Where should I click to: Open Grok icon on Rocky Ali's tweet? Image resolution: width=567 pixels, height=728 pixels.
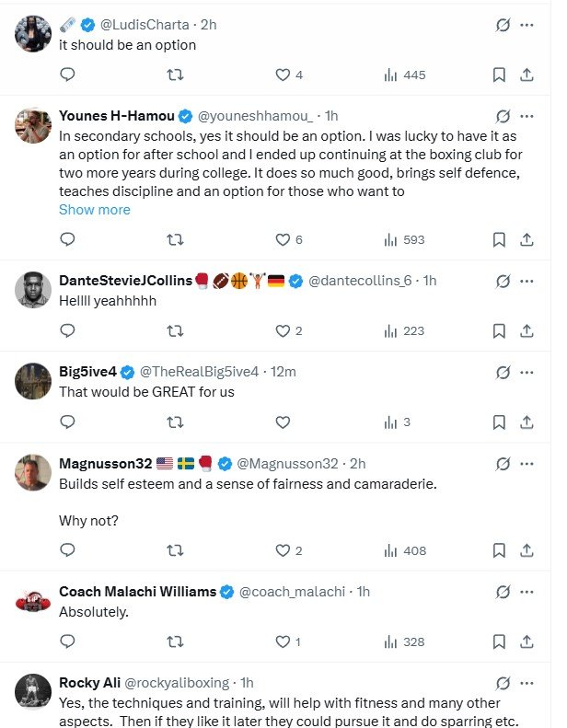[x=503, y=683]
